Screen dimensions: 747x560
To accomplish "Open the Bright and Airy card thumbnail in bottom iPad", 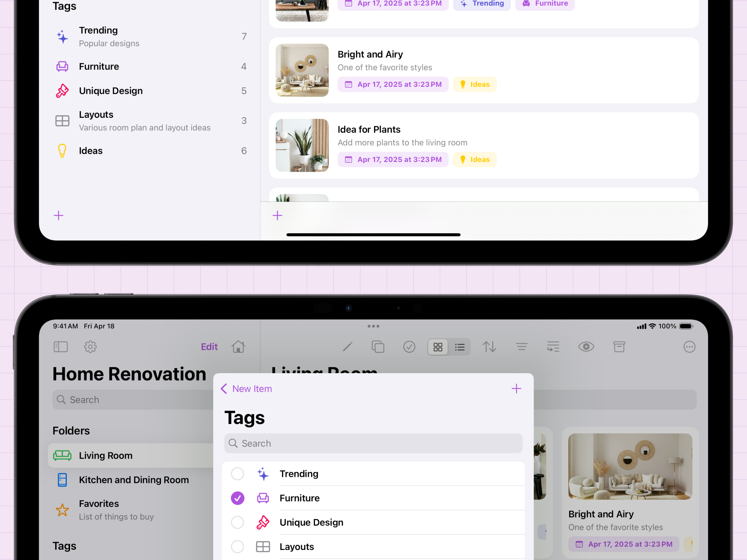I will [630, 466].
